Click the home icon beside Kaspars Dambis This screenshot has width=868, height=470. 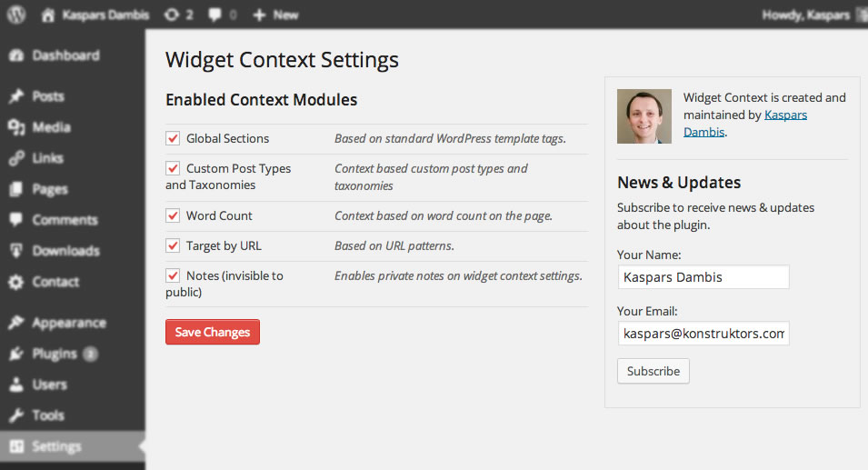tap(48, 15)
